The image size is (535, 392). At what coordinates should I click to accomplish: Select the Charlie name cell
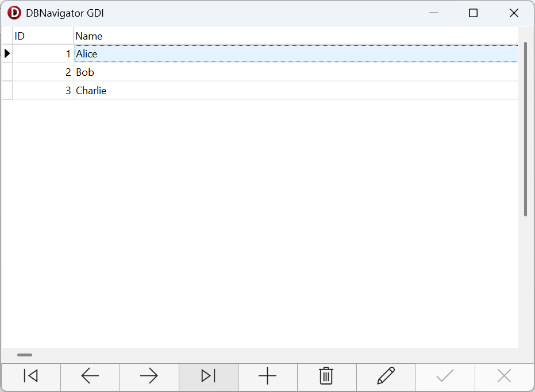click(x=296, y=90)
